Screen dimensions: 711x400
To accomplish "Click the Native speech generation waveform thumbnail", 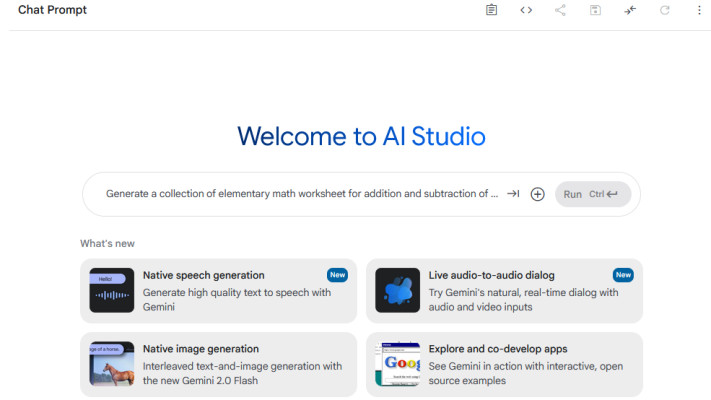I will [112, 290].
